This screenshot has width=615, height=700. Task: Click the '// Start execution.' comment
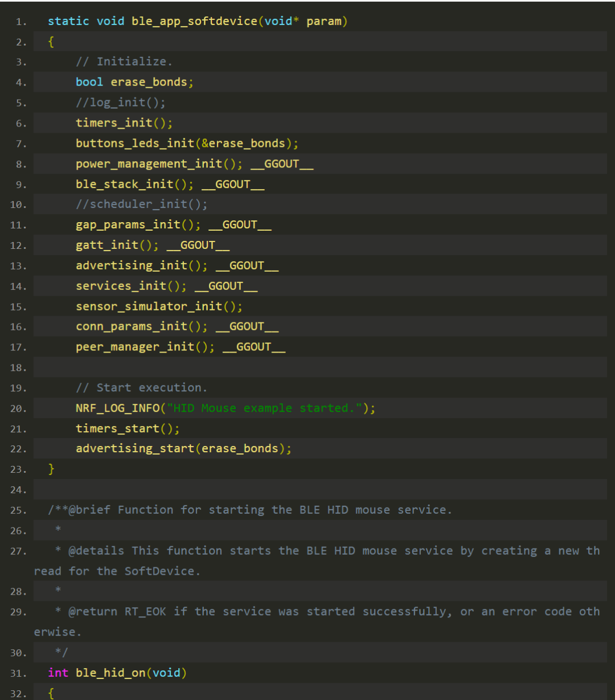click(142, 388)
